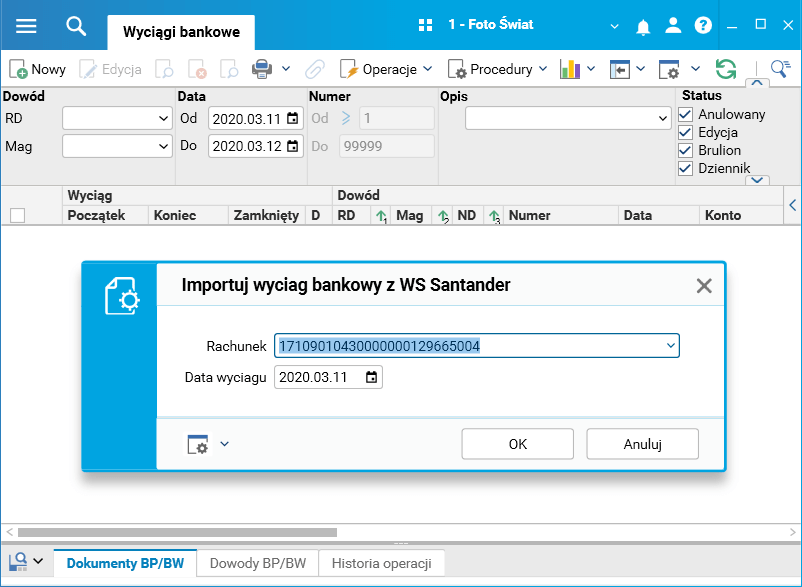Click green sort arrow next to RD
This screenshot has height=587, width=802.
pos(381,216)
